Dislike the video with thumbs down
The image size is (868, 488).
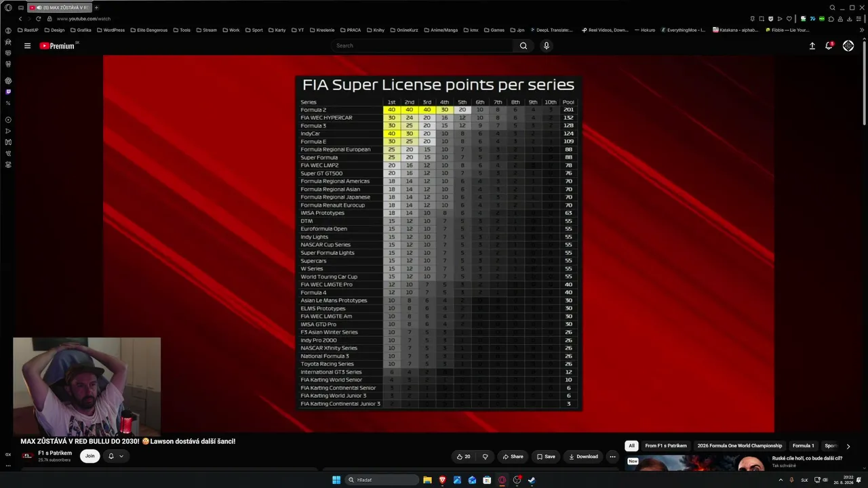pos(485,457)
